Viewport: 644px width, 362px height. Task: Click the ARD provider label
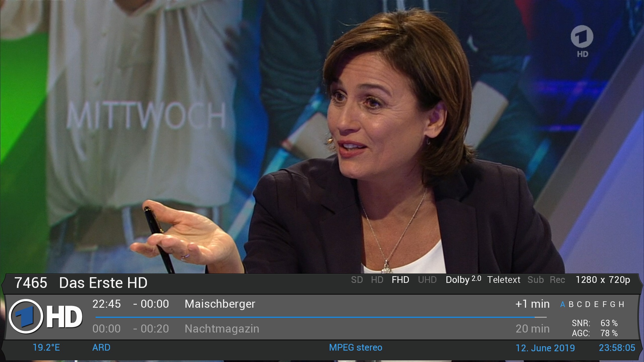(101, 348)
